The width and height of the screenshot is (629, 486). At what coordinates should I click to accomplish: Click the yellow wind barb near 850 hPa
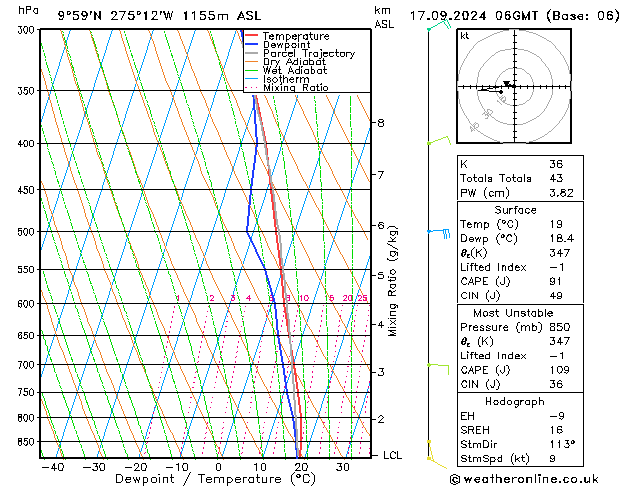pyautogui.click(x=430, y=441)
